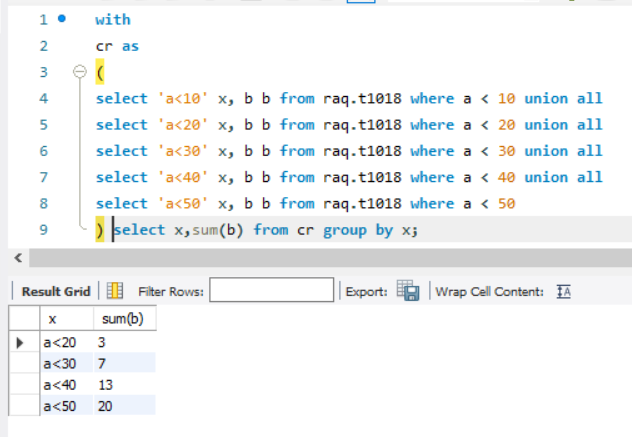
Task: Click the 'x' column header
Action: (52, 319)
